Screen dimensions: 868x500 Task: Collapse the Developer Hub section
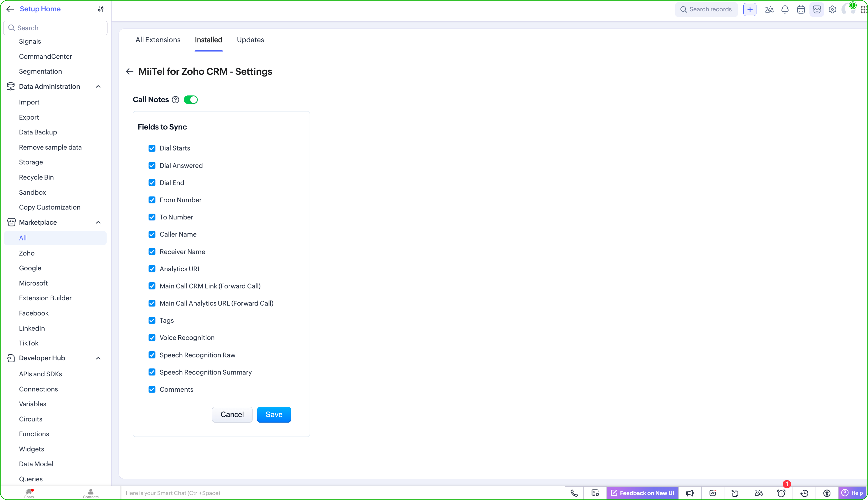pyautogui.click(x=98, y=358)
